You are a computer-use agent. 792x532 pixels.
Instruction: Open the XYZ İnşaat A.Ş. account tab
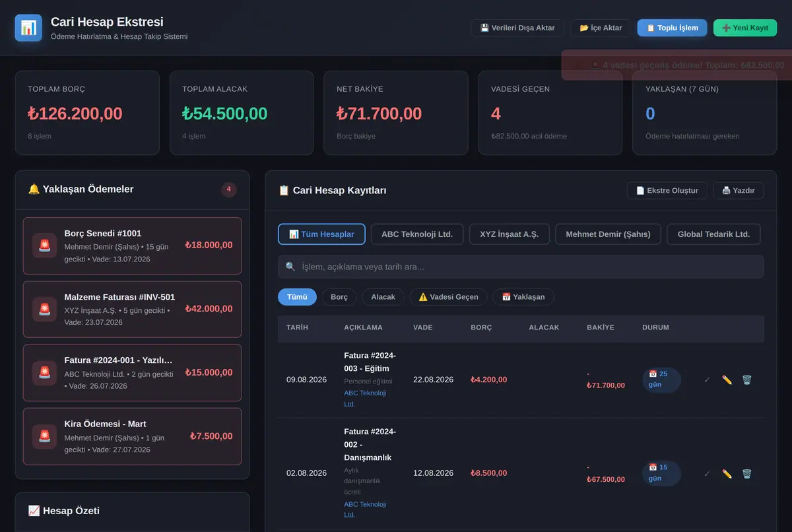point(510,234)
